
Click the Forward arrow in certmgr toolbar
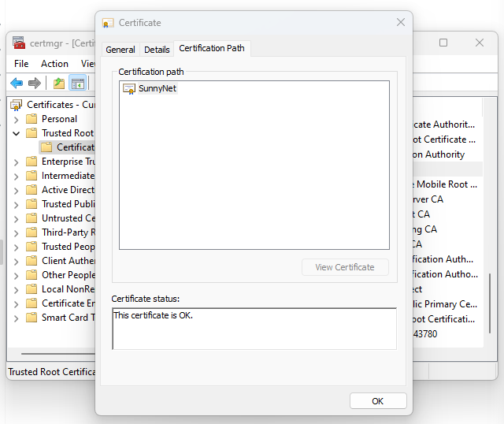tap(35, 83)
